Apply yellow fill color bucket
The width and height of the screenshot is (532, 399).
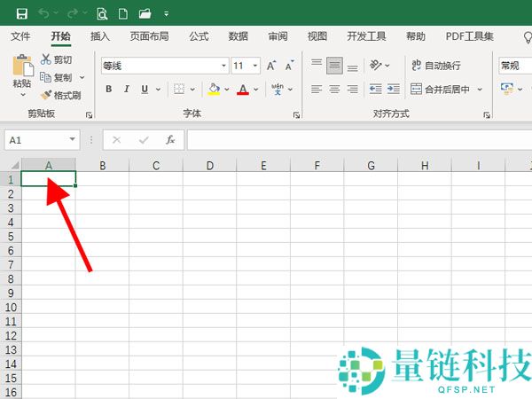(214, 89)
